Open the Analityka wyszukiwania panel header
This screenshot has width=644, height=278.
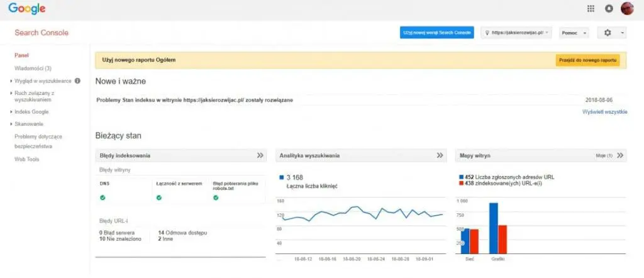pos(361,155)
